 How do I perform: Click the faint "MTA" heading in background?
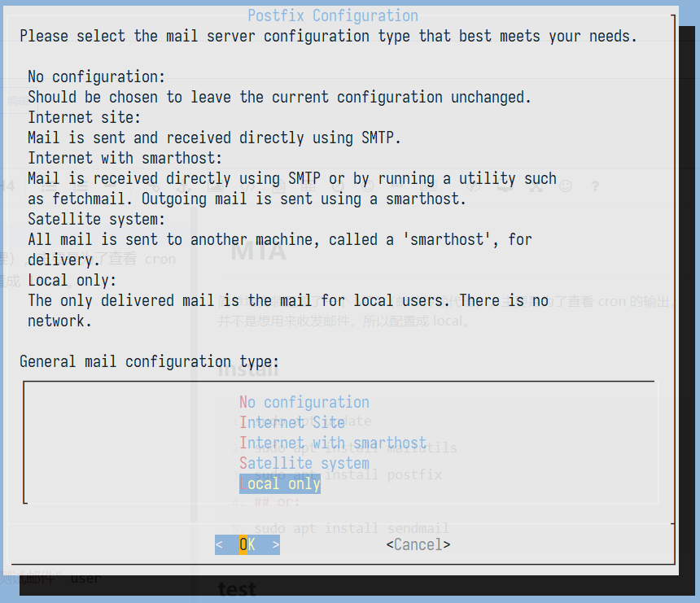(258, 251)
